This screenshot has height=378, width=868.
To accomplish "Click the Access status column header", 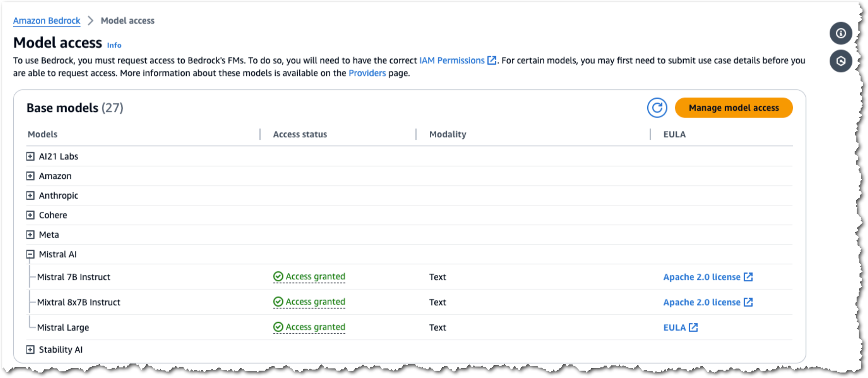I will [300, 134].
